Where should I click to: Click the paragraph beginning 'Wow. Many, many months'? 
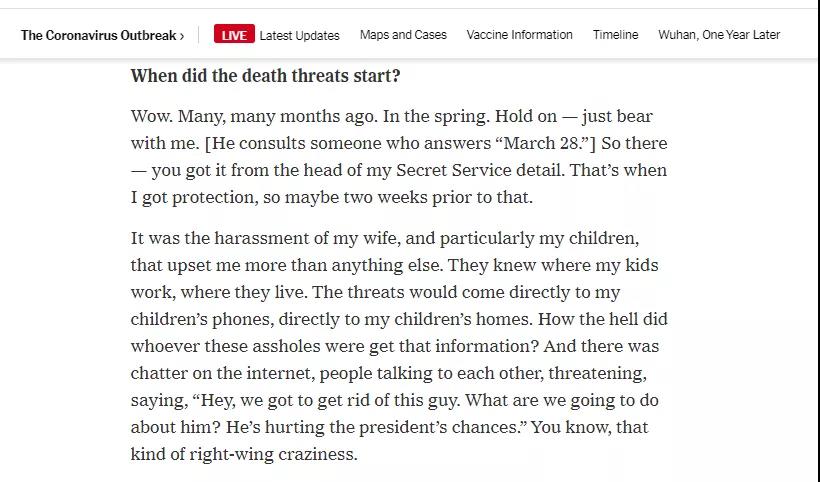click(x=398, y=157)
